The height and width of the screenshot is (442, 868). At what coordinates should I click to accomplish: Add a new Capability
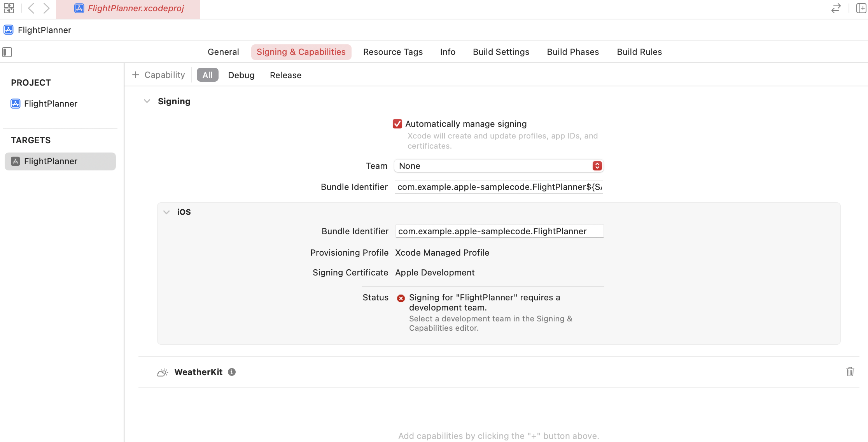coord(159,75)
